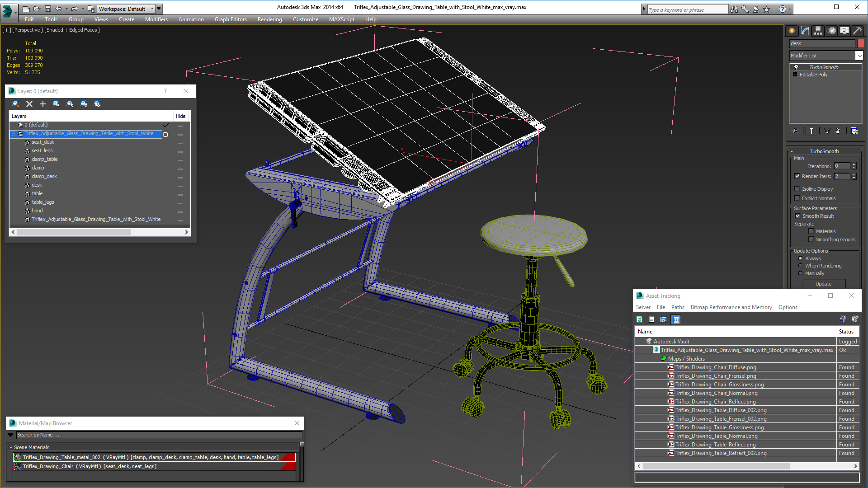868x488 pixels.
Task: Click the New Scene icon in quick access toolbar
Action: tap(26, 9)
